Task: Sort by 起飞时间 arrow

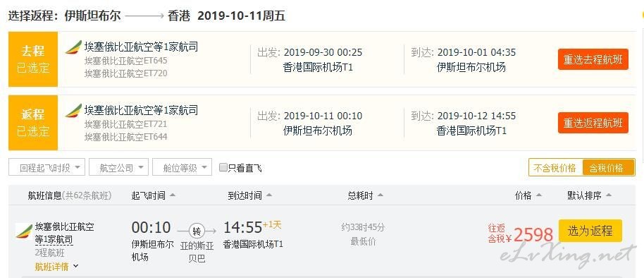Action: (x=173, y=195)
